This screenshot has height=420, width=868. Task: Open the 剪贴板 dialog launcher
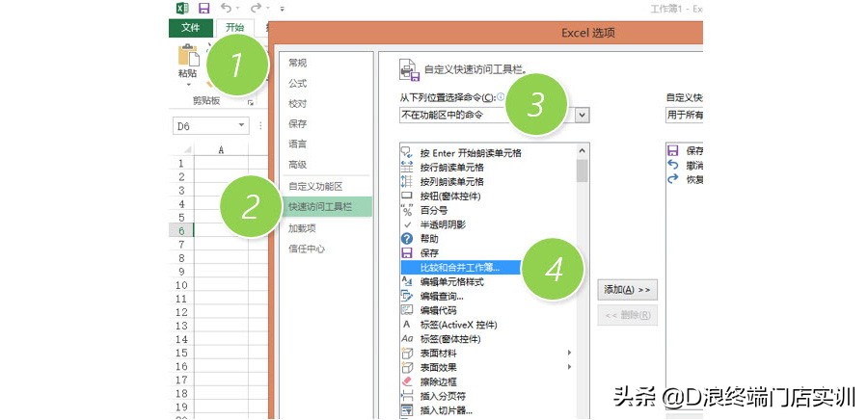251,102
